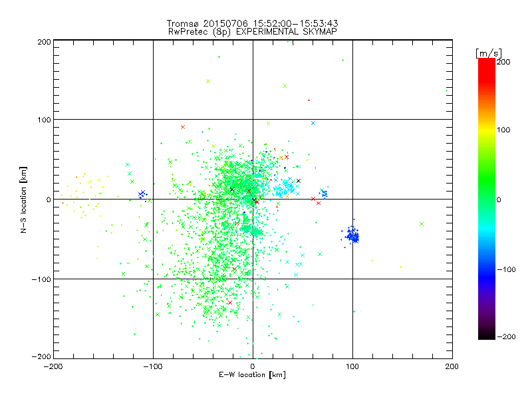Click the "E-W location [km]" axis label
Viewport: 532px width, 399px height.
click(252, 375)
